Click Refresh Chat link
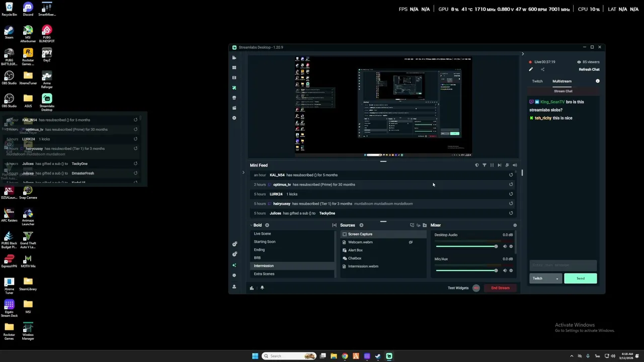644x362 pixels. pos(589,70)
